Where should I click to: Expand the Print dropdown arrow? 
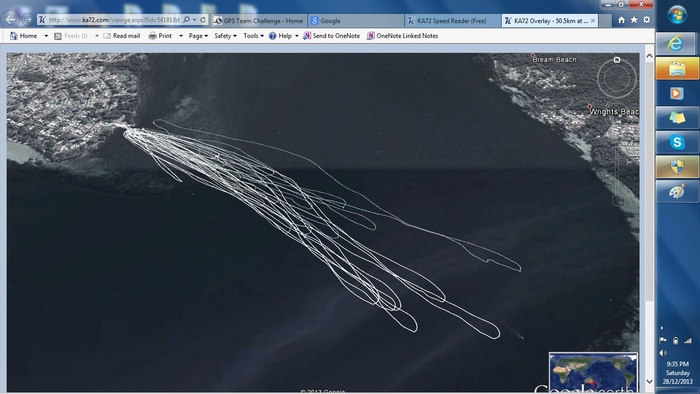(x=181, y=36)
